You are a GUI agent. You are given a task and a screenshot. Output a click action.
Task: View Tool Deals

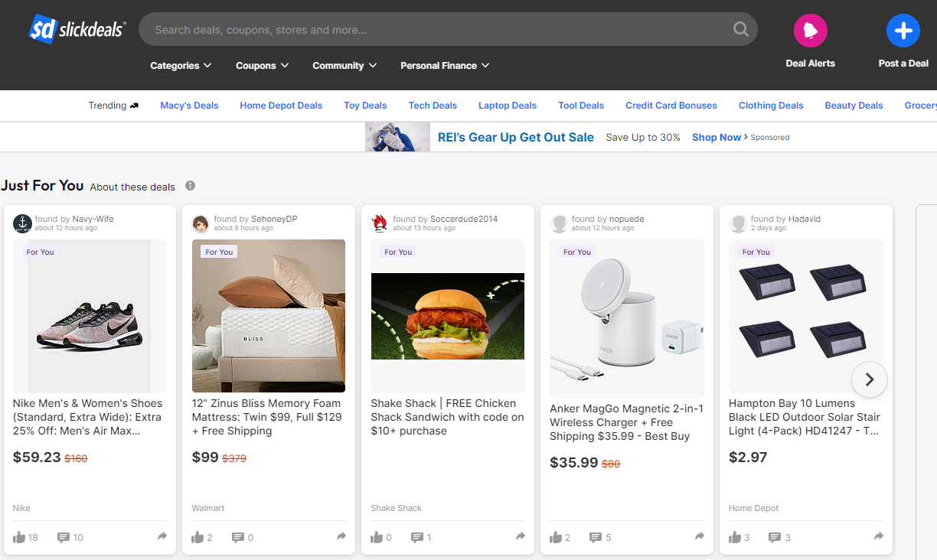tap(581, 106)
